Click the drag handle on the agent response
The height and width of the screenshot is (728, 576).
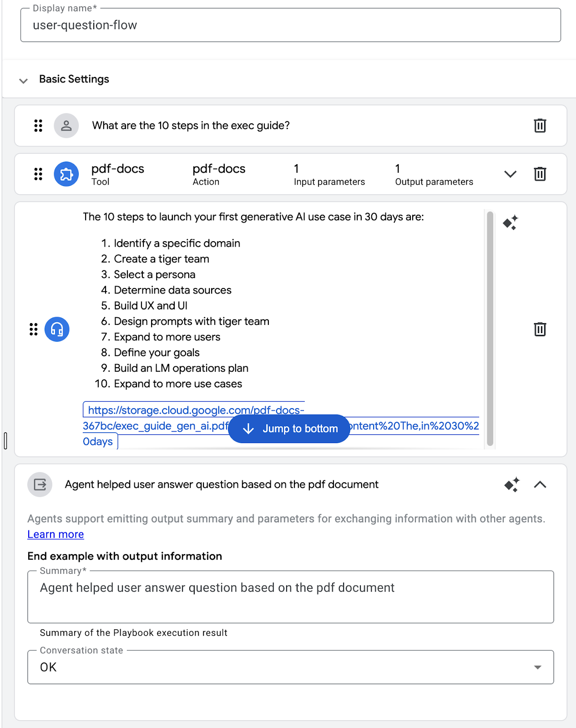tap(34, 329)
